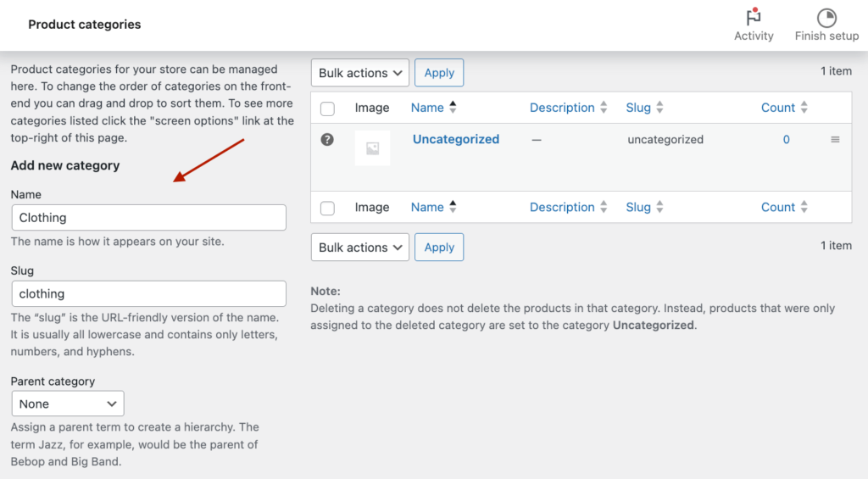Click the footer Slug sort arrows

click(659, 207)
